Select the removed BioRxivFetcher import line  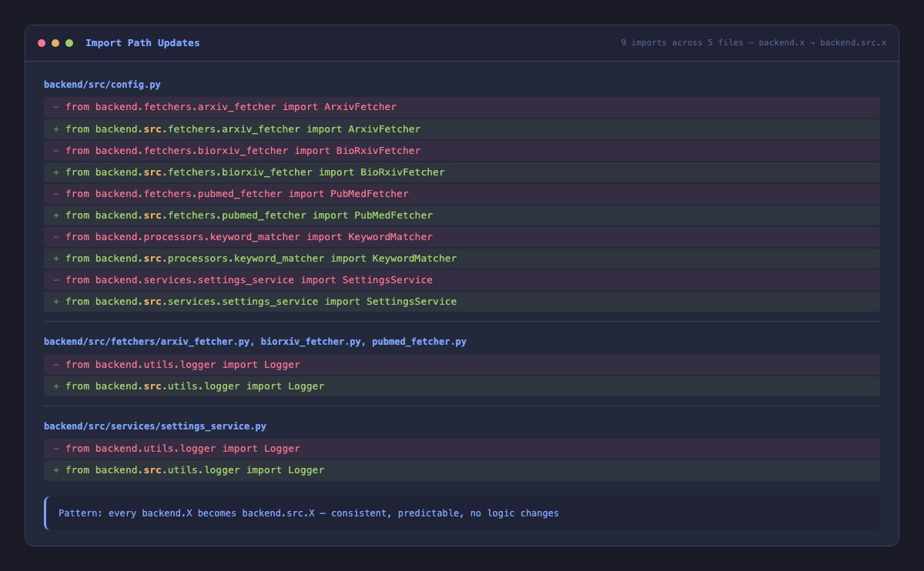point(243,151)
